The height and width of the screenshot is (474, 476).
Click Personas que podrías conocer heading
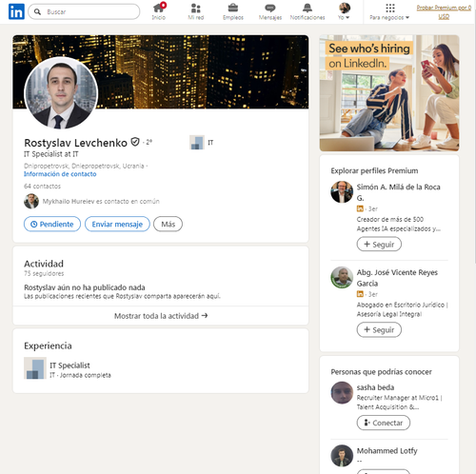381,372
